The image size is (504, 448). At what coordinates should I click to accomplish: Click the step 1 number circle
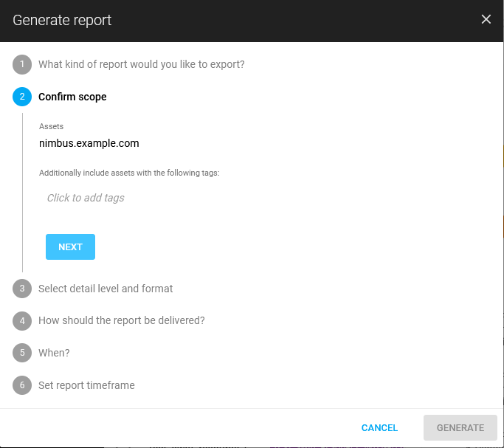click(22, 64)
